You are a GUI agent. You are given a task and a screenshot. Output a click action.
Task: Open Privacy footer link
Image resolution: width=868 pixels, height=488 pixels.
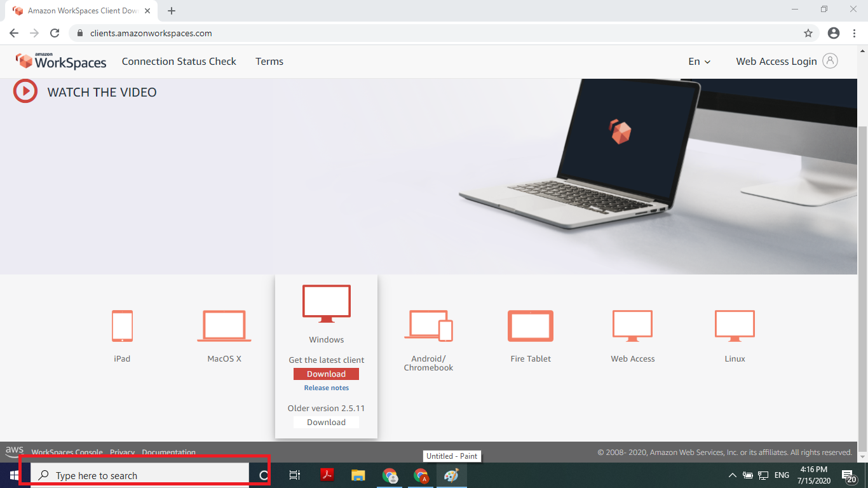(122, 453)
